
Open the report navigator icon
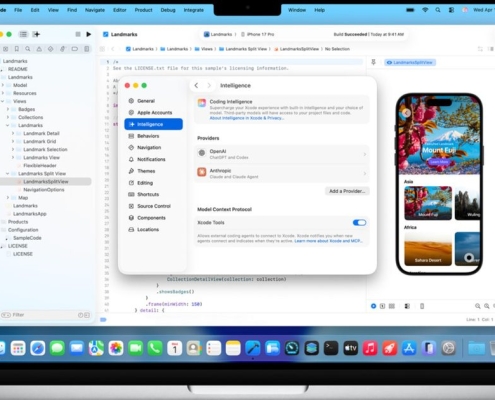pyautogui.click(x=87, y=49)
